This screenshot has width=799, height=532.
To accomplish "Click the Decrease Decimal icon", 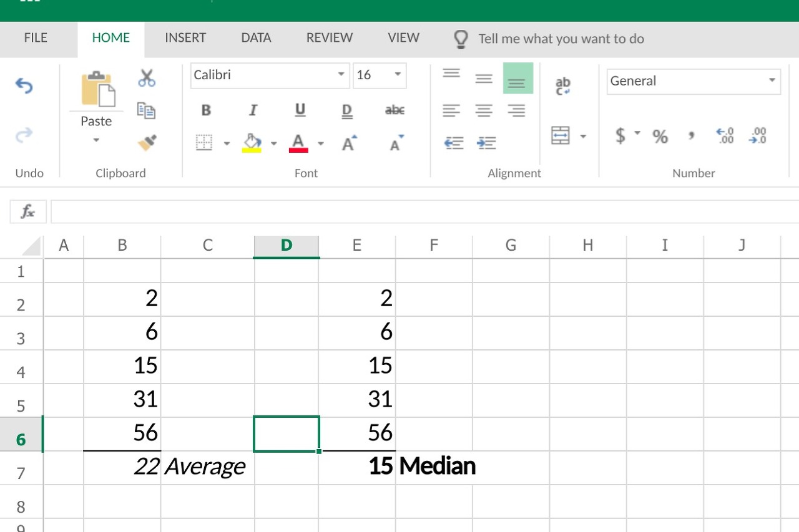I will [757, 135].
